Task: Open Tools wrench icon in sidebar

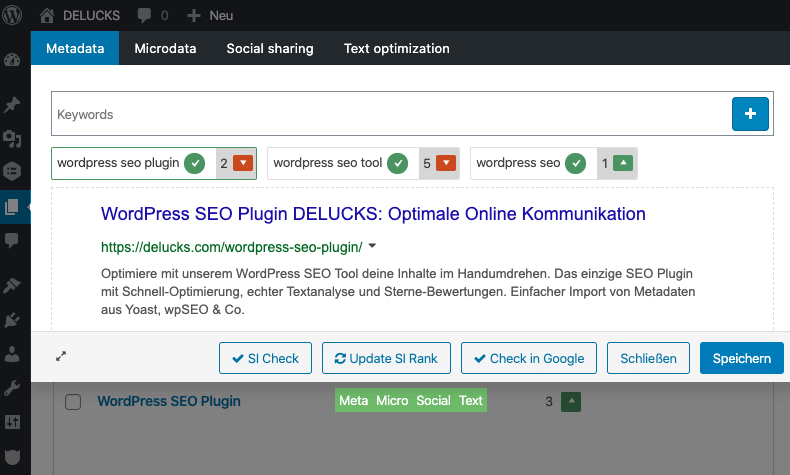Action: point(13,387)
